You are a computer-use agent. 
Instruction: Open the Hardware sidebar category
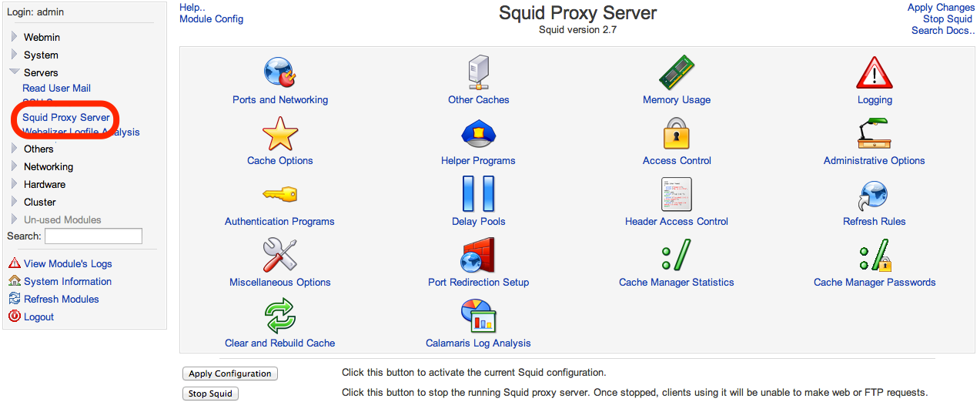(x=45, y=184)
